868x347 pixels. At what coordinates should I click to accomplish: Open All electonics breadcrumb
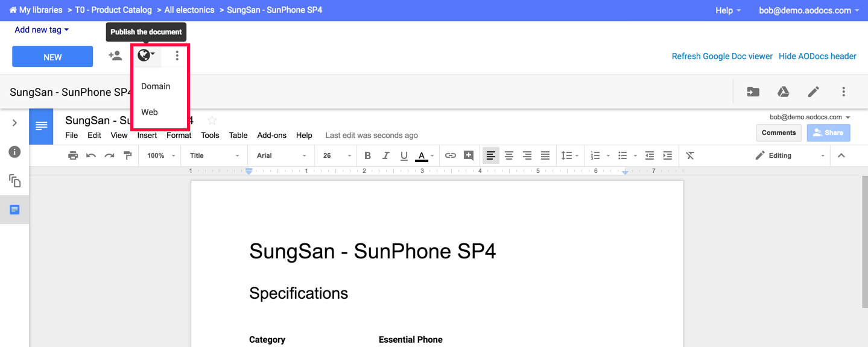tap(189, 10)
